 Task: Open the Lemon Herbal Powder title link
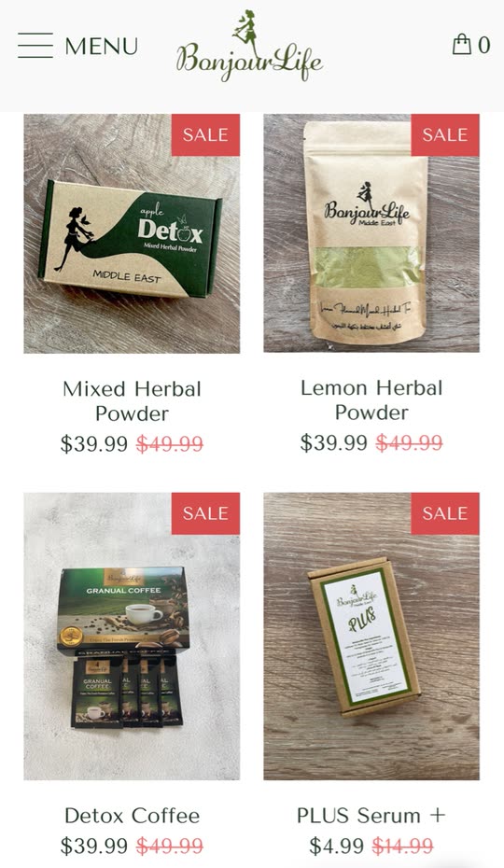pos(371,400)
